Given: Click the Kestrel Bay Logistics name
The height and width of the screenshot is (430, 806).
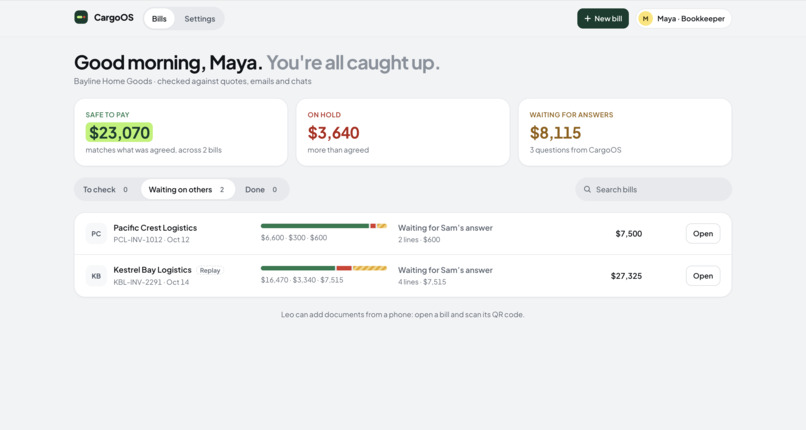Looking at the screenshot, I should tap(152, 270).
